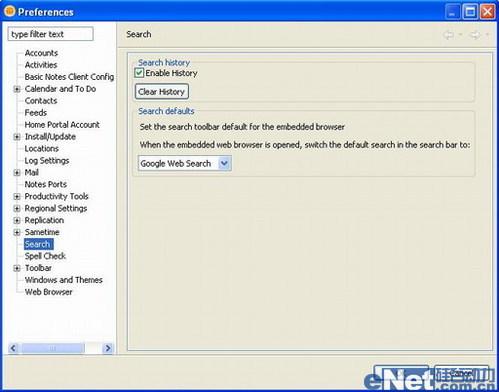Viewport: 499px width, 392px height.
Task: Open the Locations preferences page
Action: click(x=42, y=149)
